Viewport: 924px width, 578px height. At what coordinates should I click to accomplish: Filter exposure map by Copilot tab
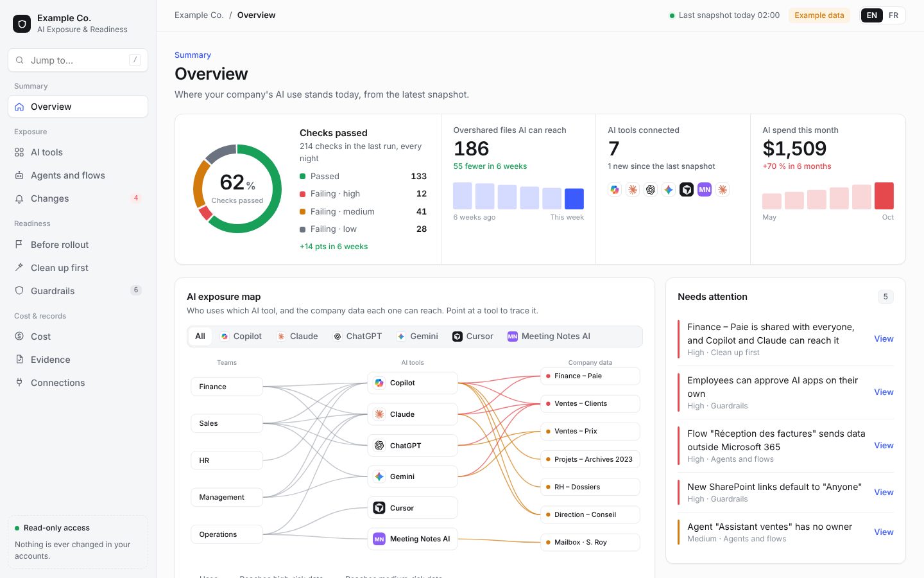(241, 337)
